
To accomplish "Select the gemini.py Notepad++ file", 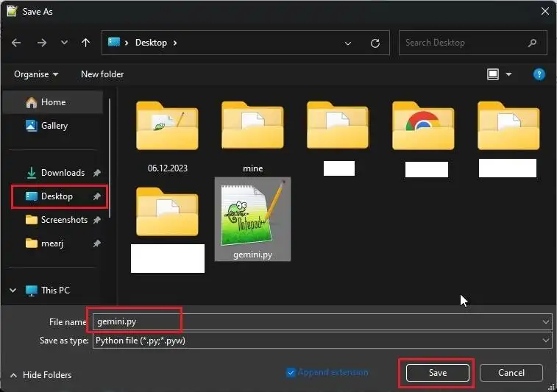I will coord(252,219).
